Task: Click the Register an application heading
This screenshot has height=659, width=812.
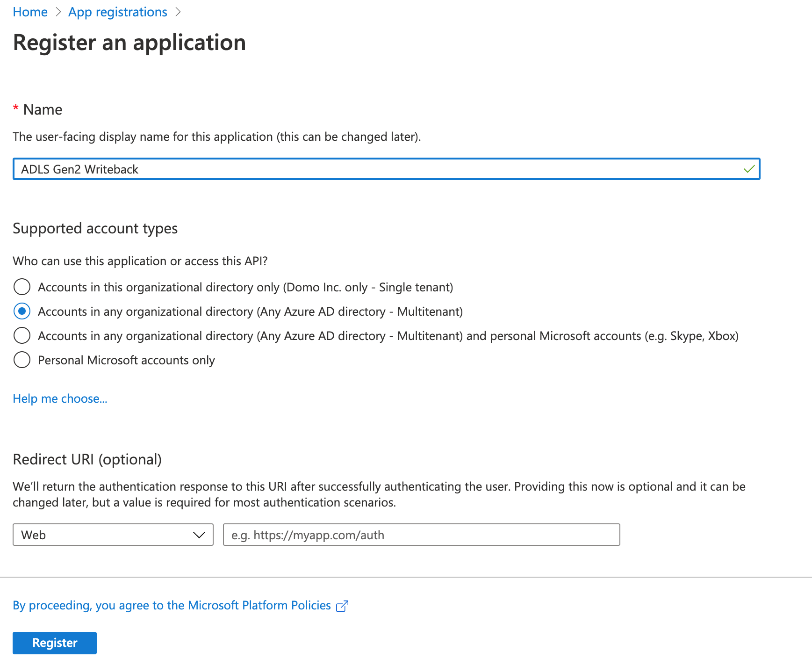Action: [x=129, y=43]
